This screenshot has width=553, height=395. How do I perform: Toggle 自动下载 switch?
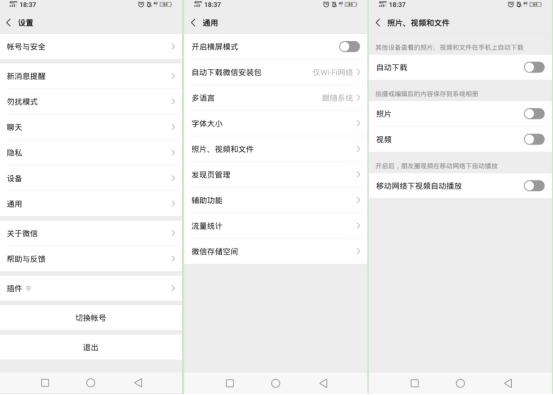(534, 67)
